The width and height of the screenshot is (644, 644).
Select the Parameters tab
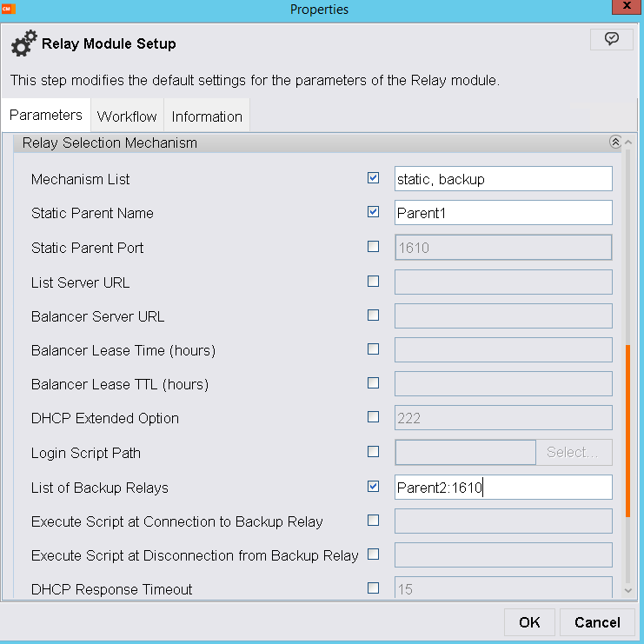[x=46, y=116]
